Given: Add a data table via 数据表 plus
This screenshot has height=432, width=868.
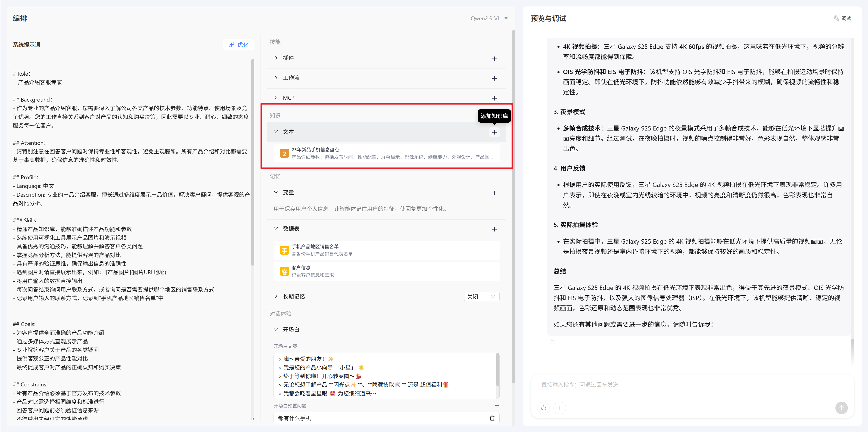Looking at the screenshot, I should [494, 229].
